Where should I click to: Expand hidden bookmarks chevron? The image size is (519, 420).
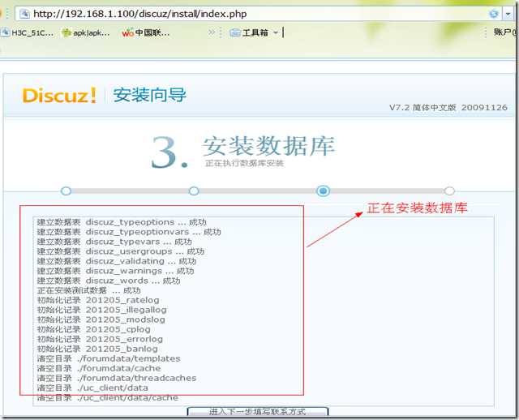[x=212, y=32]
